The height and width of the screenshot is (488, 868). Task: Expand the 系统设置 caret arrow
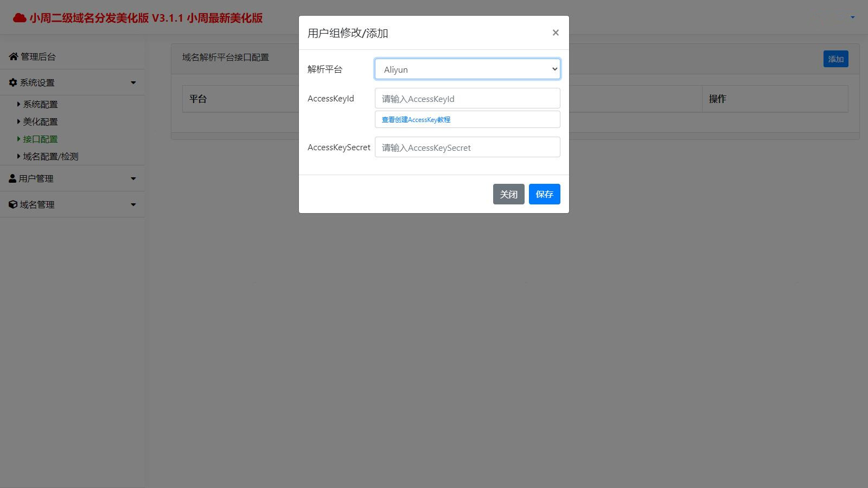[x=133, y=83]
